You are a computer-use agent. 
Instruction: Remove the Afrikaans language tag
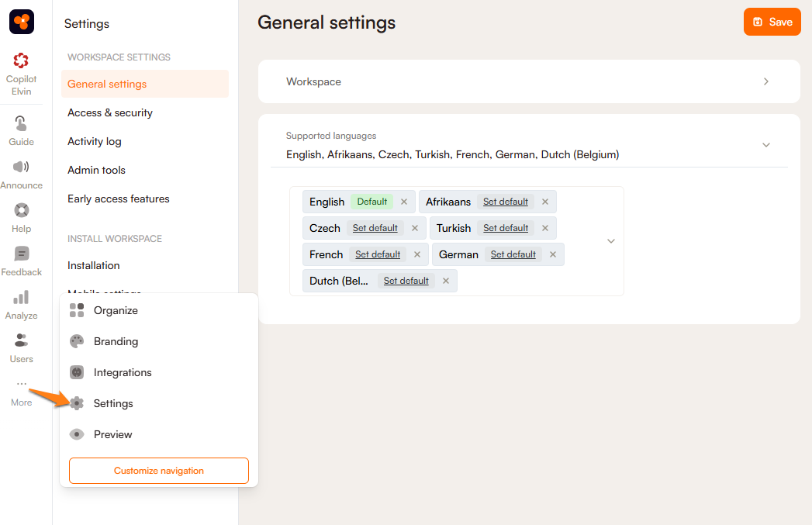click(545, 202)
